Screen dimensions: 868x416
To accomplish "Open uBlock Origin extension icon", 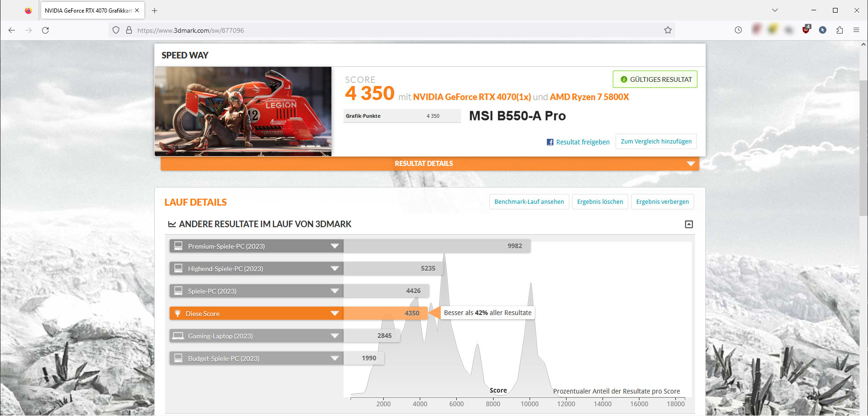I will (806, 29).
